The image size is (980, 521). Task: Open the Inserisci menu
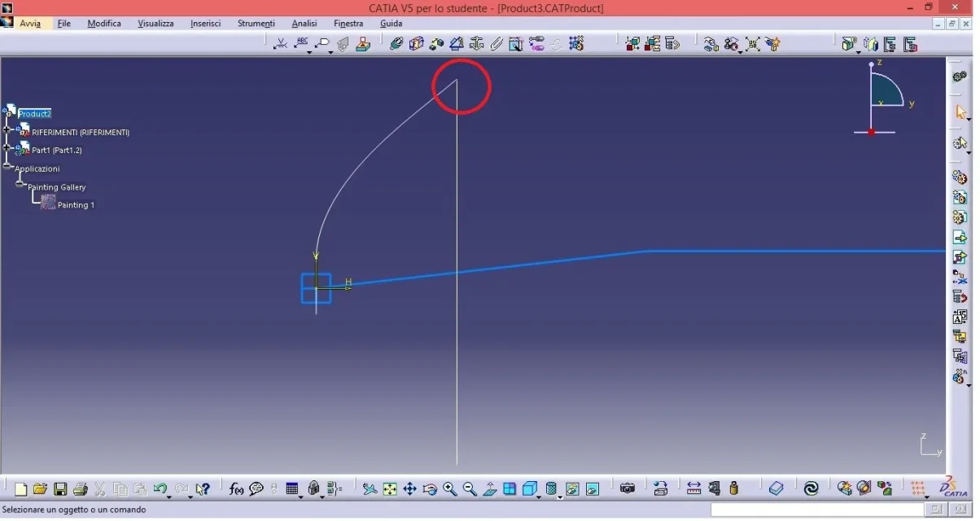205,24
